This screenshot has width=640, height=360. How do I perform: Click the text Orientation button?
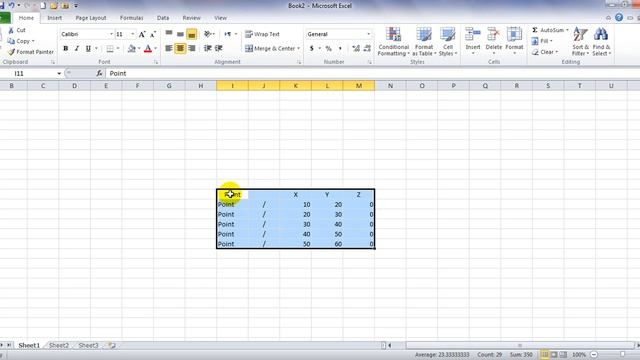pos(209,34)
